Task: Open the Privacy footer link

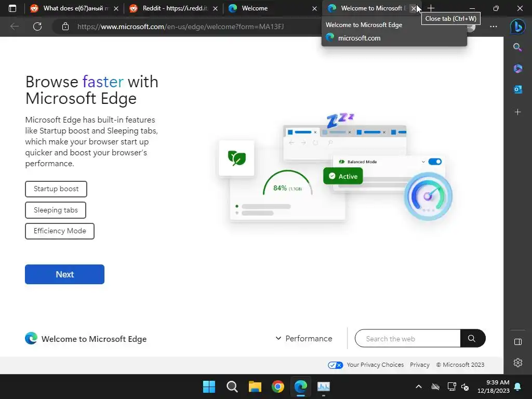Action: point(419,365)
